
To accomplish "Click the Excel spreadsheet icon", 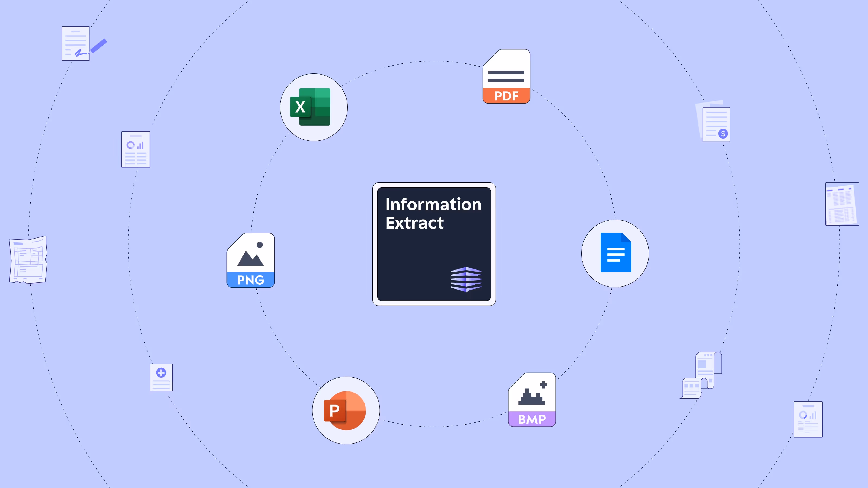I will point(310,107).
